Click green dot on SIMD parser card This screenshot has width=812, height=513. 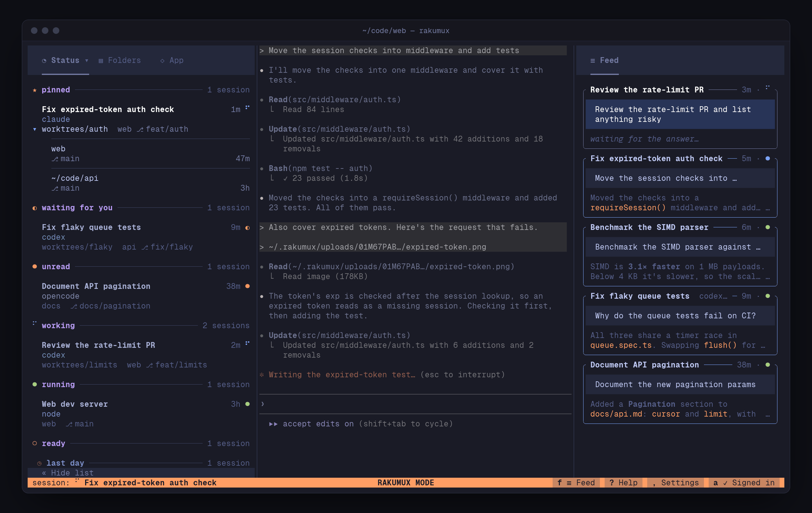(768, 227)
